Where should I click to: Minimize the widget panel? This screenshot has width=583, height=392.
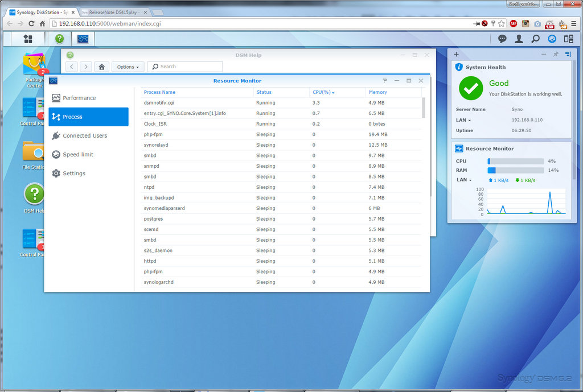pos(544,54)
